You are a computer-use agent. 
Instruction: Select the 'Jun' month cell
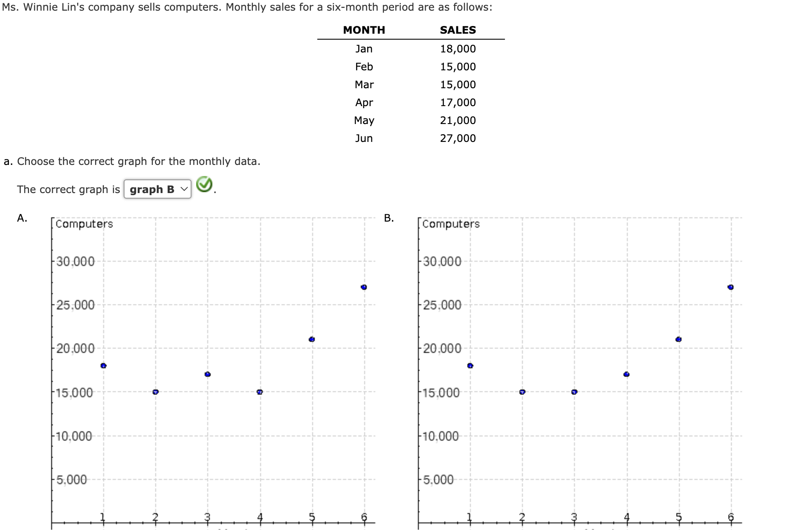(364, 138)
